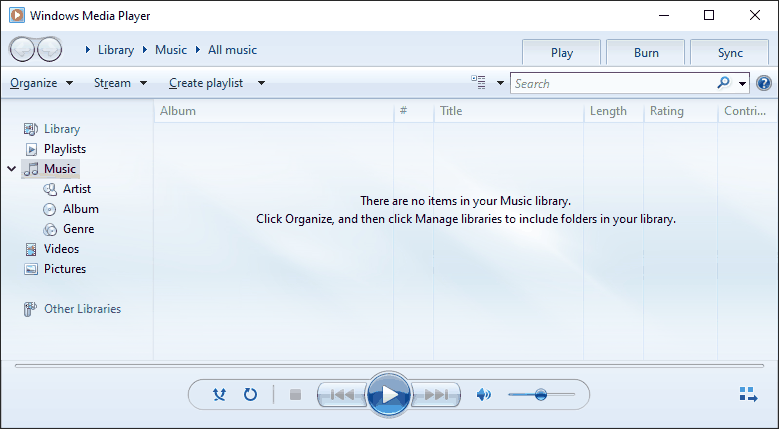
Task: Click the Library icon in sidebar
Action: click(31, 129)
